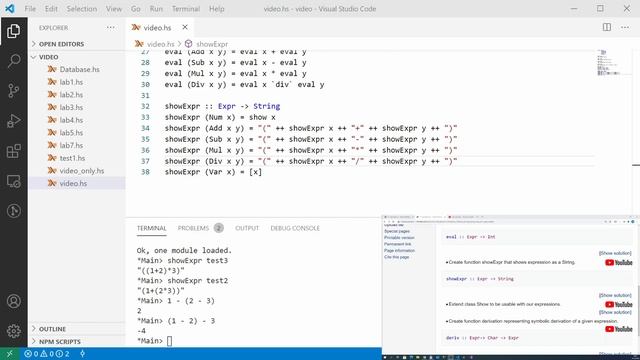The width and height of the screenshot is (640, 360).
Task: Open Explorer Views and More Actions ellipsis
Action: (111, 28)
